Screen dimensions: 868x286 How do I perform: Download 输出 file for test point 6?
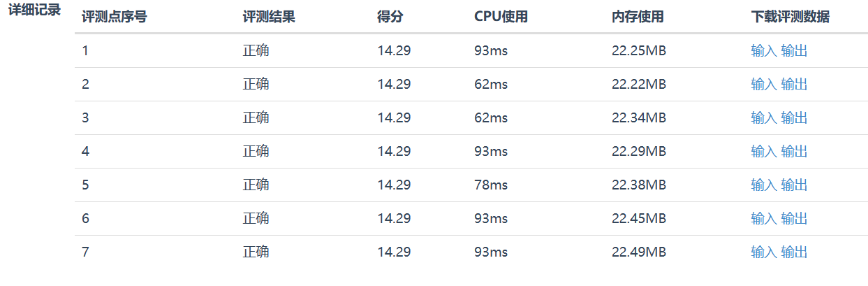point(794,218)
